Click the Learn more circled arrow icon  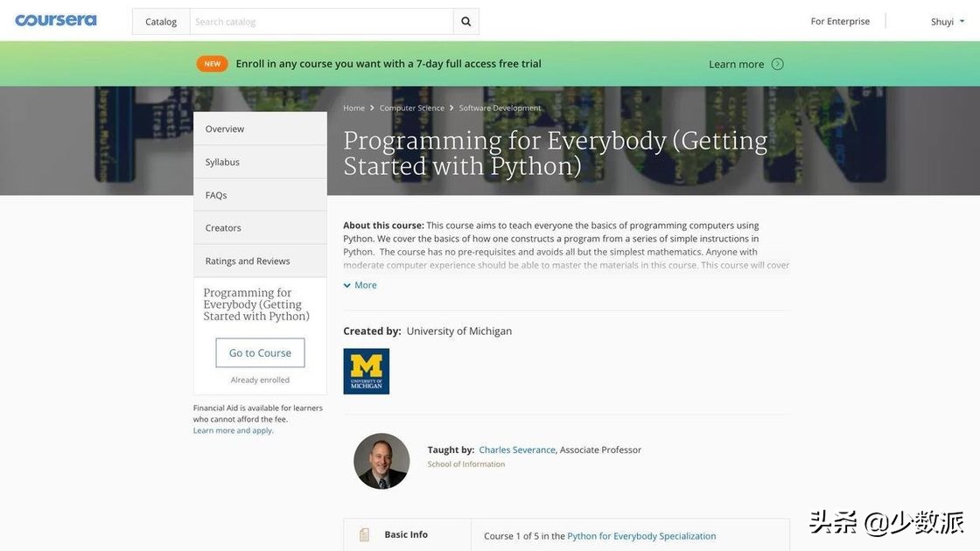pyautogui.click(x=778, y=64)
